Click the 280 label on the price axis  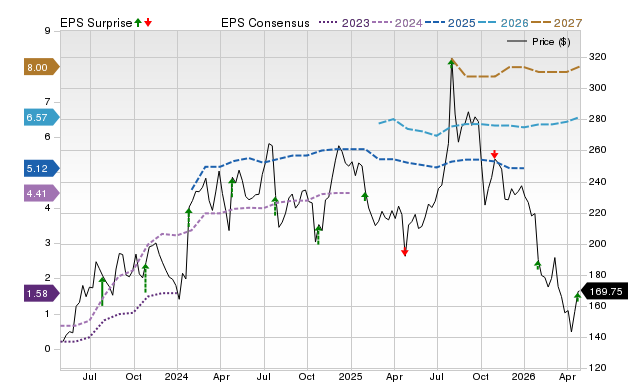tap(598, 119)
